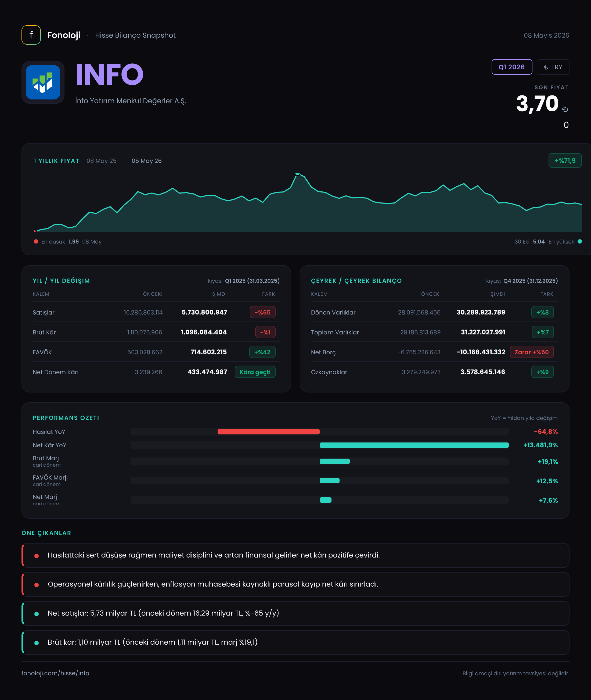
Task: Click the Dönen Varlıklar value 30.289.923.789
Action: [x=481, y=312]
